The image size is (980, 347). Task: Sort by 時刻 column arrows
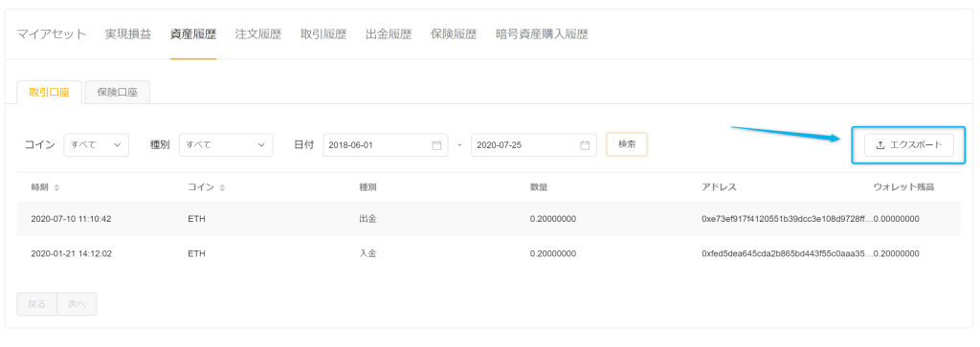pos(56,187)
